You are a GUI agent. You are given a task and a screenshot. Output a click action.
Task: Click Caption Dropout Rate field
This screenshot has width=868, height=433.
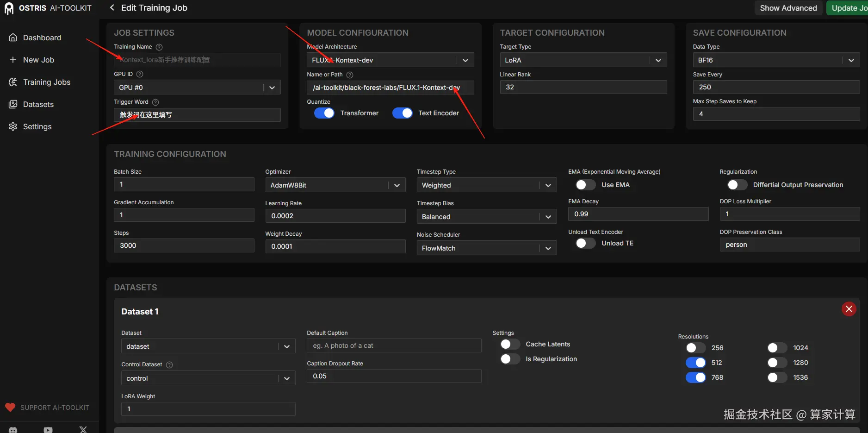394,376
